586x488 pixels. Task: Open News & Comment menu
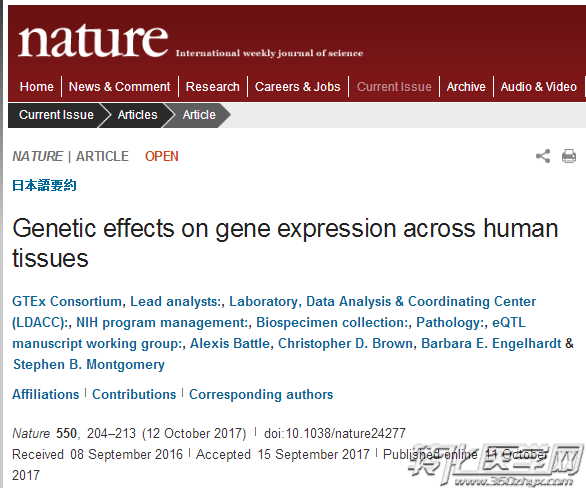[x=120, y=87]
